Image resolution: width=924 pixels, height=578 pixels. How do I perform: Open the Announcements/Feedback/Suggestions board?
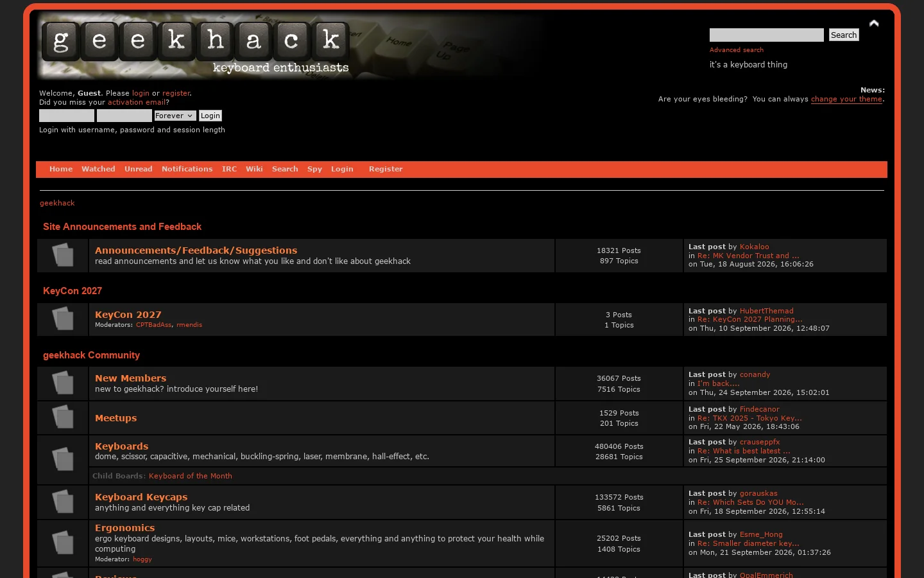[196, 250]
